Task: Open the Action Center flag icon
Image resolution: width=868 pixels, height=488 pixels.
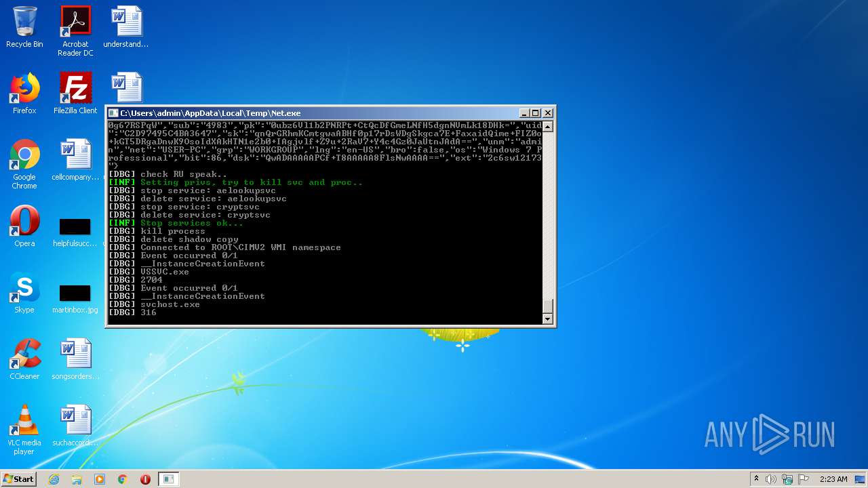Action: (x=804, y=479)
